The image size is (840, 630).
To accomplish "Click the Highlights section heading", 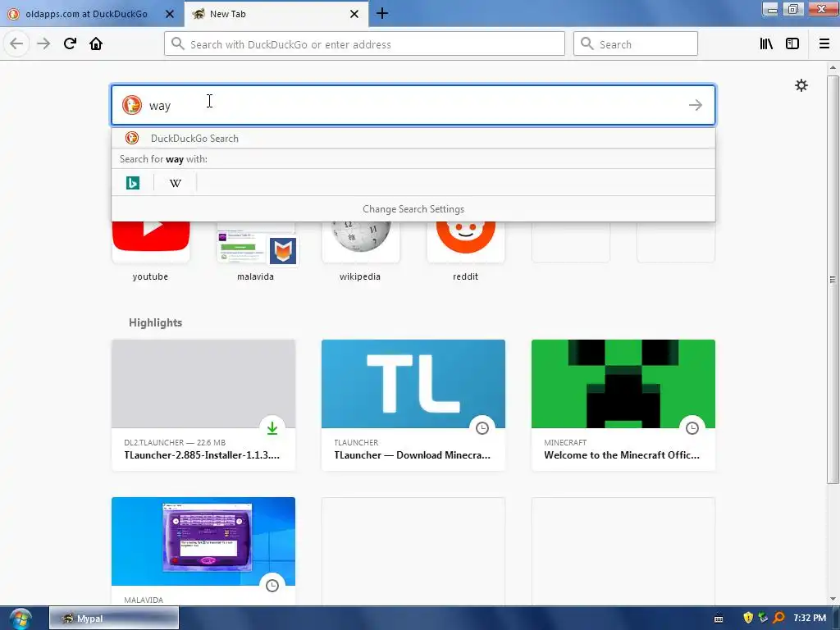I will point(155,322).
